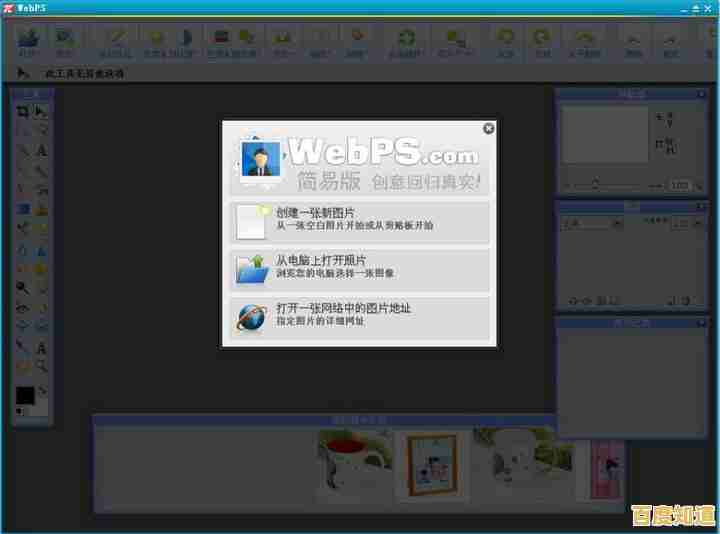Choose '创建一张新图片' to create new image
This screenshot has width=720, height=534.
360,222
